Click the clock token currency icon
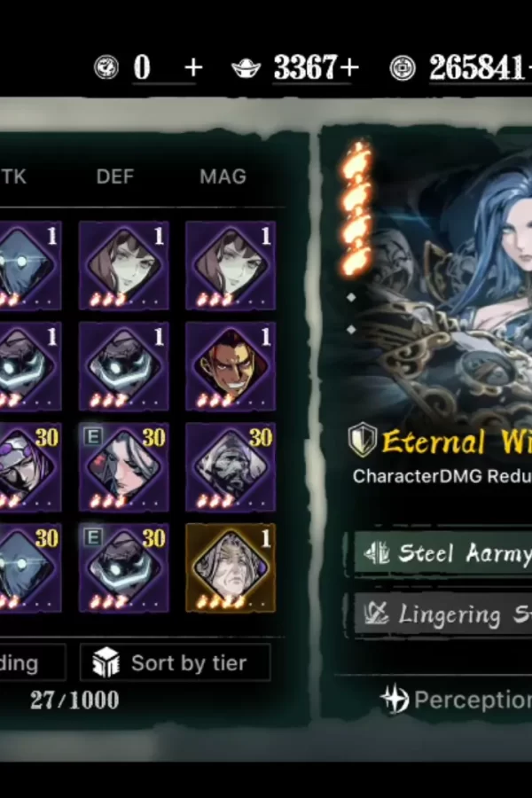The height and width of the screenshot is (798, 532). tap(106, 67)
